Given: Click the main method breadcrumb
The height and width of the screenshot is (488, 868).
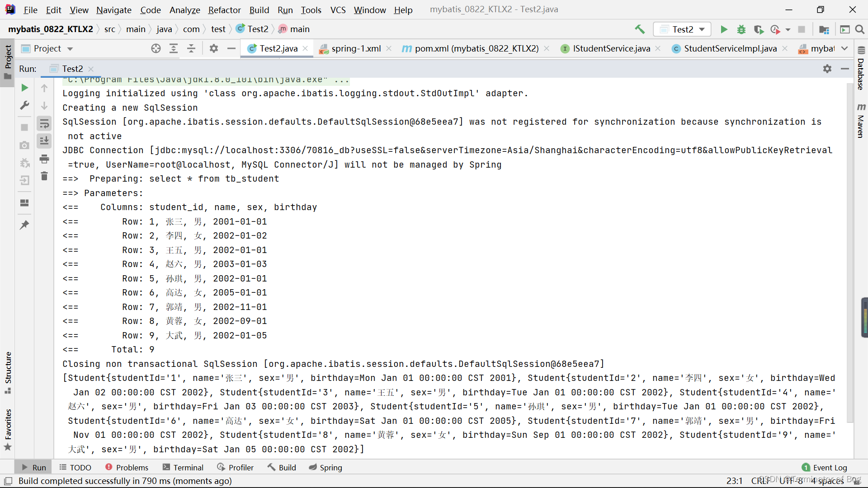Looking at the screenshot, I should [294, 29].
